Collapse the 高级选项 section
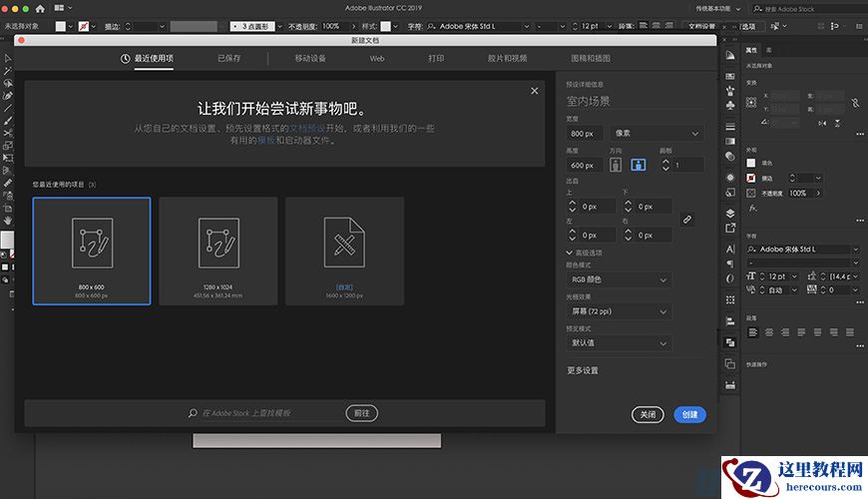This screenshot has width=868, height=499. (x=584, y=252)
